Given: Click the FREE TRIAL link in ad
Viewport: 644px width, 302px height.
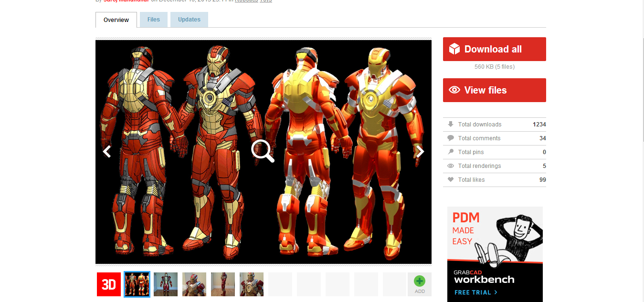Looking at the screenshot, I should [476, 292].
